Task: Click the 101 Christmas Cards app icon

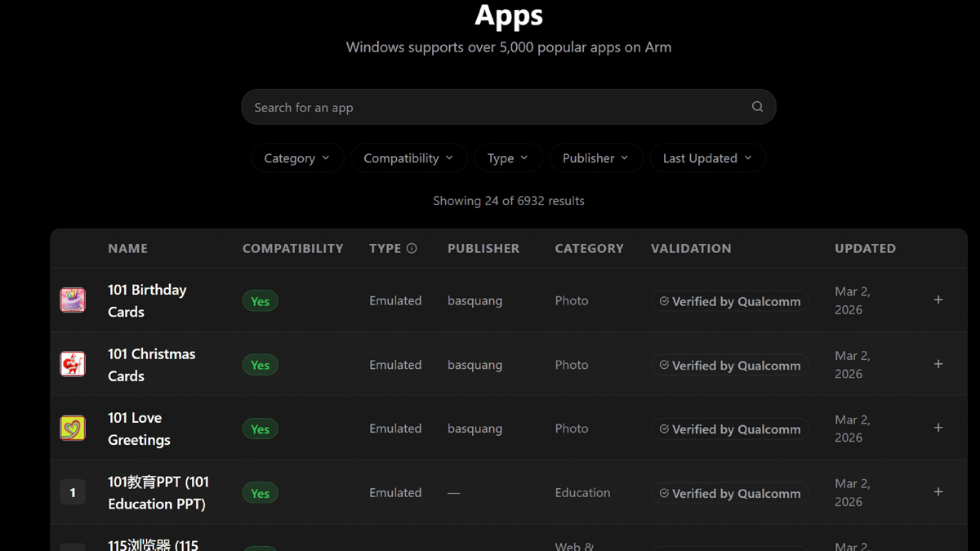Action: click(73, 364)
